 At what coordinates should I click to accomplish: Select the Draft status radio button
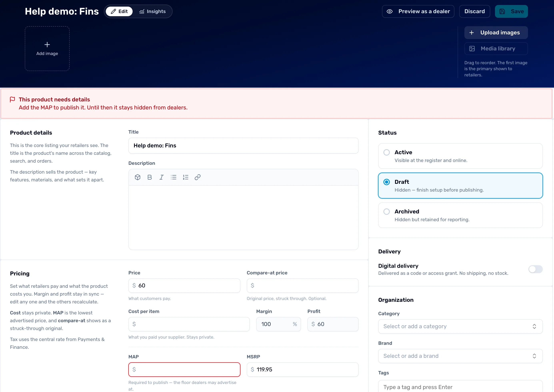tap(386, 182)
